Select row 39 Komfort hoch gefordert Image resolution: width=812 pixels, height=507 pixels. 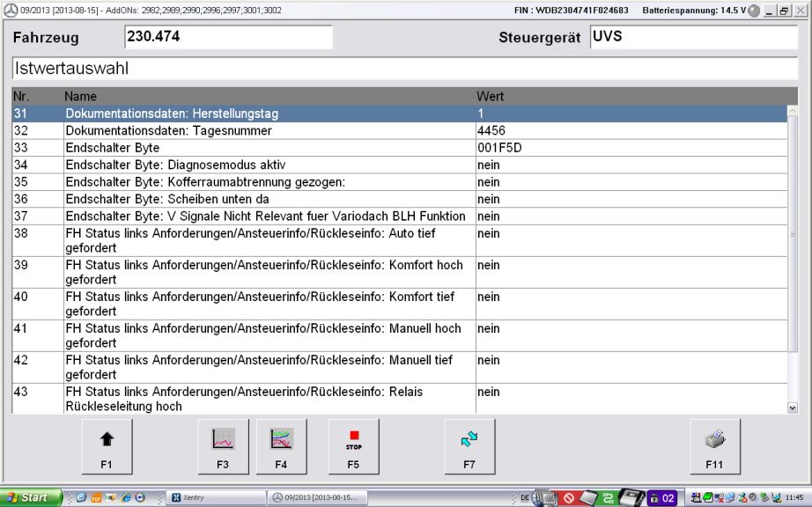(399, 272)
